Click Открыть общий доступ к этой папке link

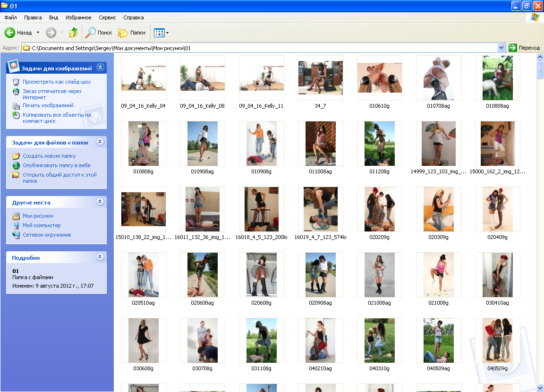click(x=59, y=178)
